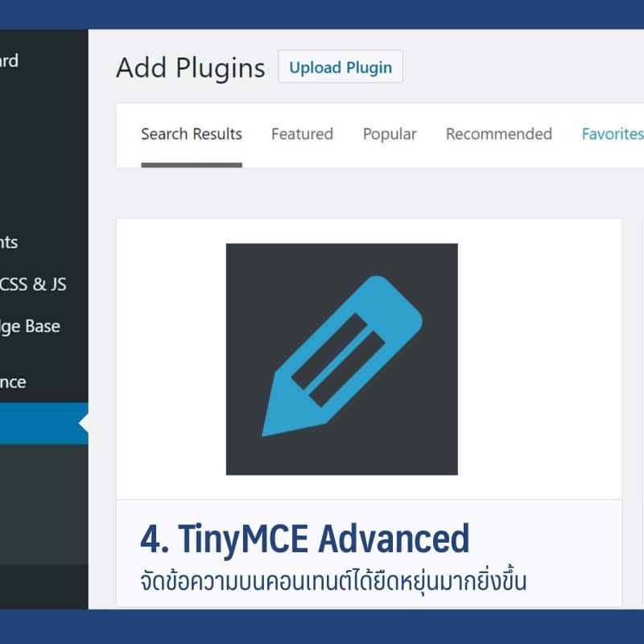This screenshot has width=644, height=644.
Task: Click the dark submenu area under the active item
Action: tap(44, 505)
